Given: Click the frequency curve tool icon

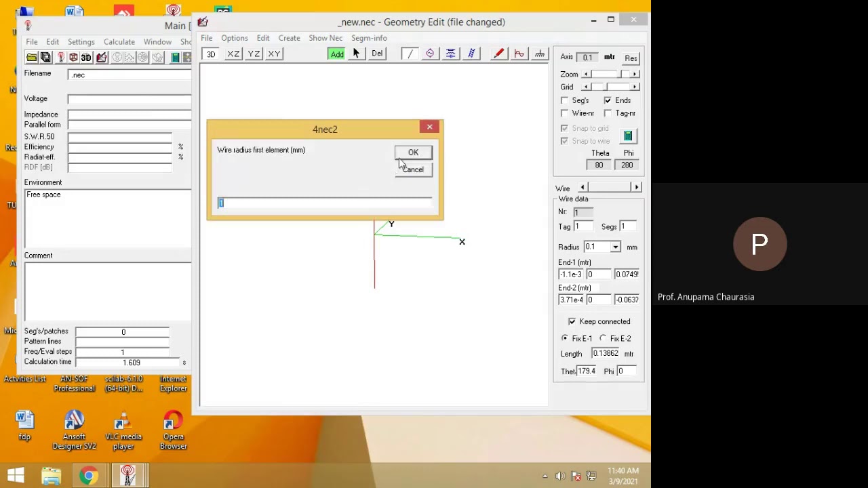Looking at the screenshot, I should click(x=519, y=54).
